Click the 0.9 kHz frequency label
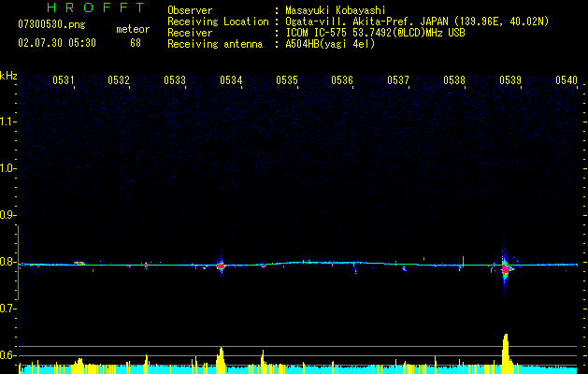This screenshot has height=374, width=588. pos(8,215)
